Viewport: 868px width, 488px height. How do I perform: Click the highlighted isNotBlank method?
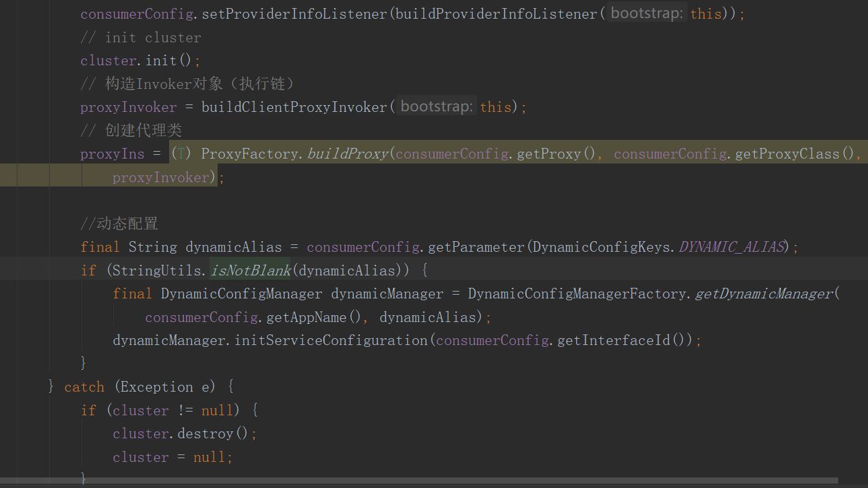(x=250, y=270)
